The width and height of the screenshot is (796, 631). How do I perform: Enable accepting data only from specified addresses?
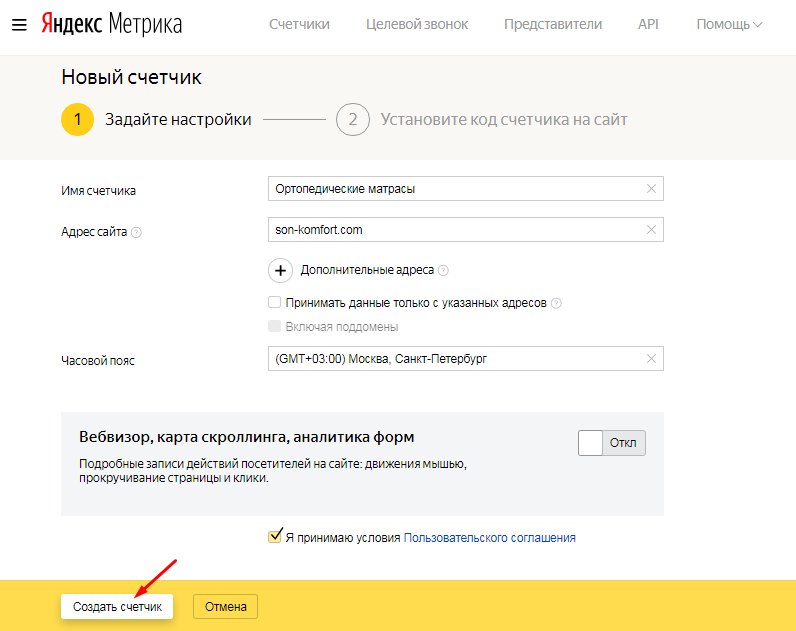pyautogui.click(x=275, y=303)
